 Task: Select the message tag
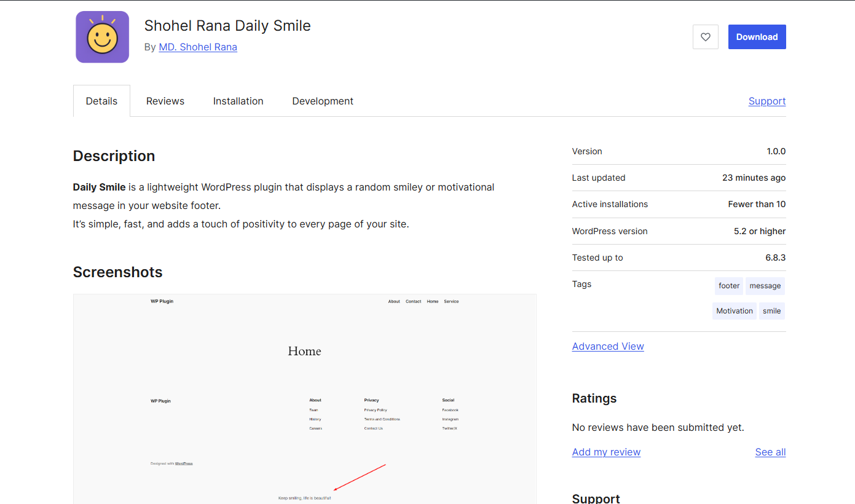(765, 286)
